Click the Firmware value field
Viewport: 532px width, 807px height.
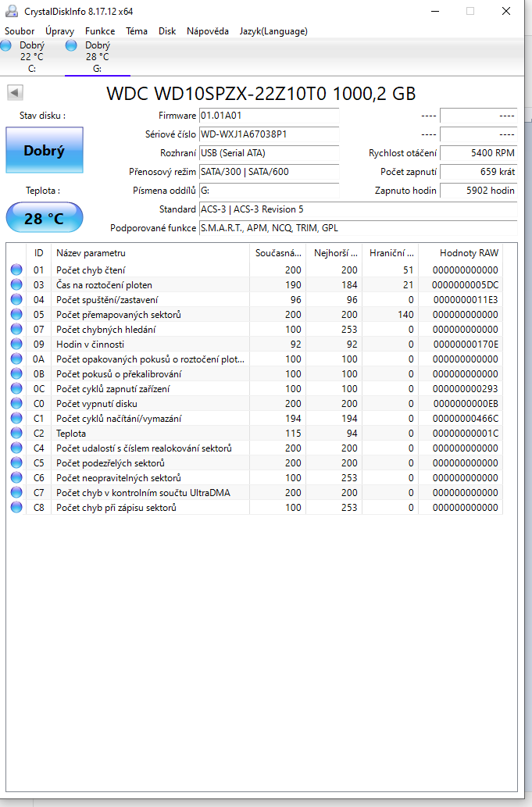coord(269,116)
